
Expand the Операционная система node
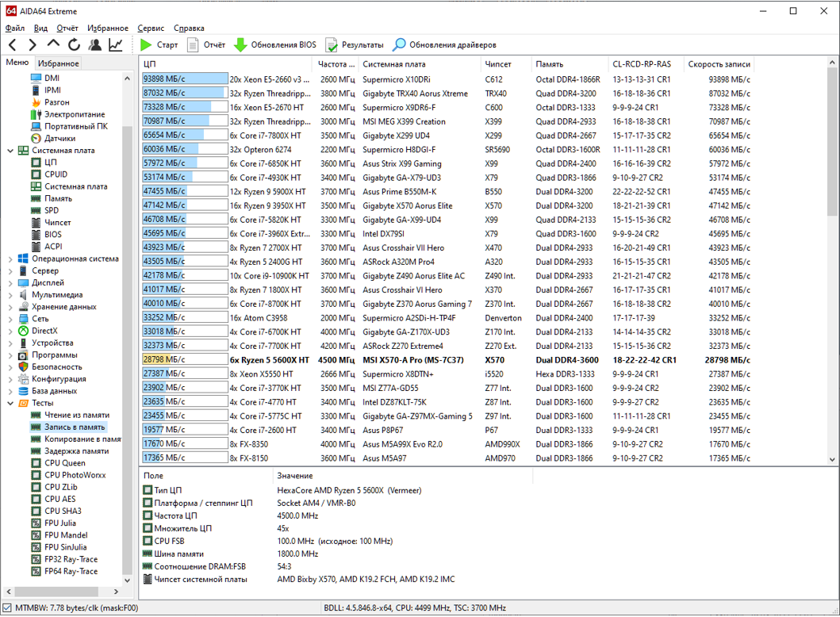click(x=10, y=259)
